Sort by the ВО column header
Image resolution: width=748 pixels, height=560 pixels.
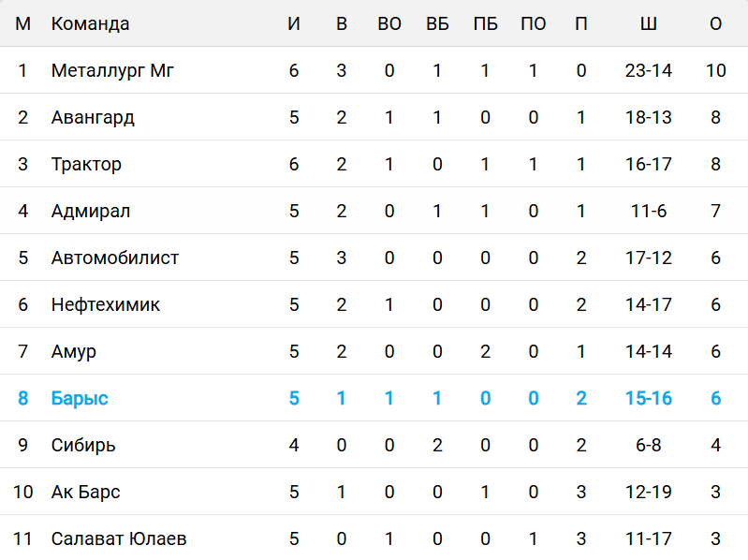pyautogui.click(x=389, y=23)
